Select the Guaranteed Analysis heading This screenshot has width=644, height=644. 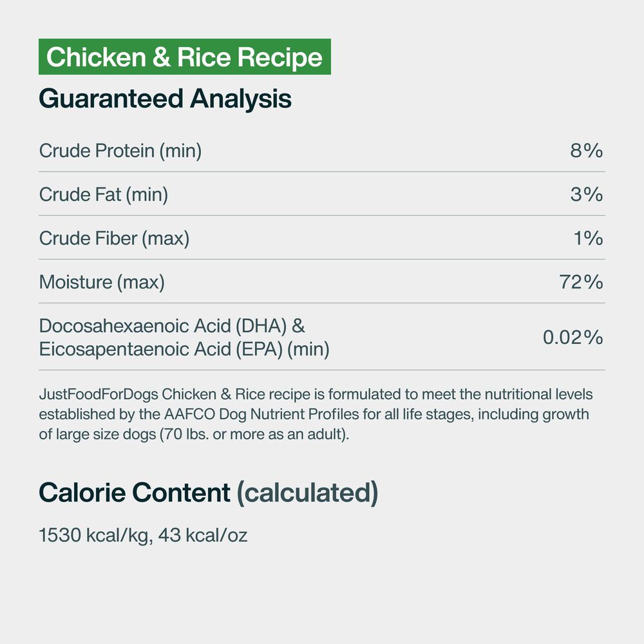165,99
